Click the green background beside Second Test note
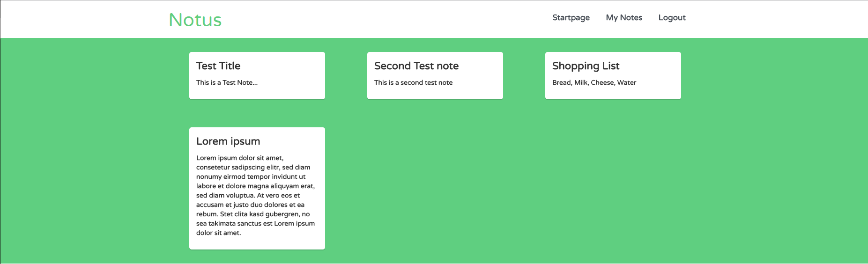Screen dimensions: 868x264 click(524, 75)
